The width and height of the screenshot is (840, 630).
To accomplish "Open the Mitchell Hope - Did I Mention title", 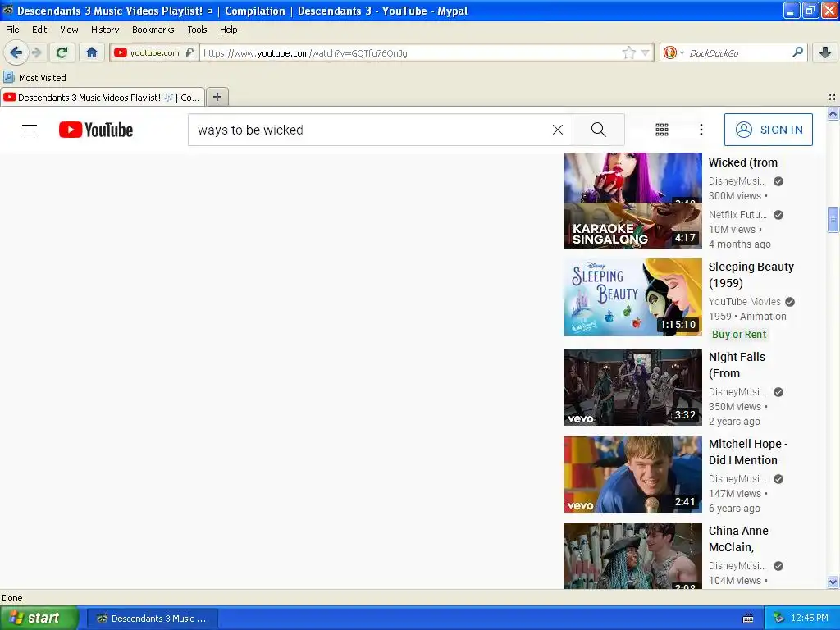I will (x=748, y=452).
